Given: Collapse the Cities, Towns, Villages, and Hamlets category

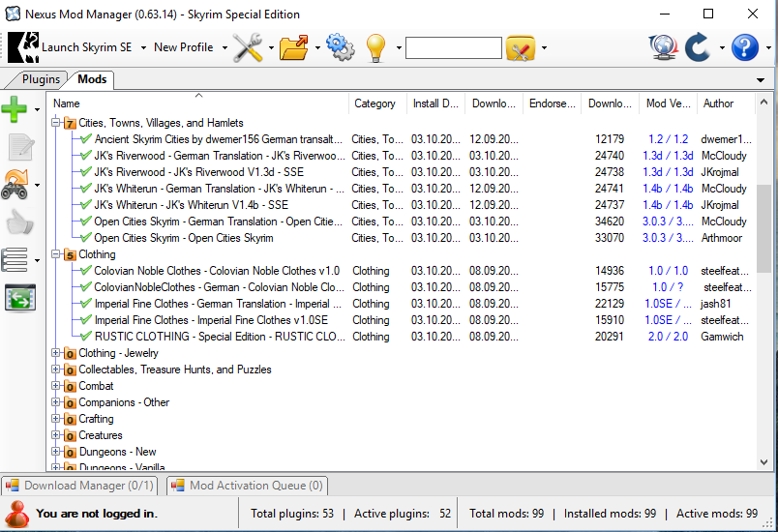Looking at the screenshot, I should (x=56, y=123).
